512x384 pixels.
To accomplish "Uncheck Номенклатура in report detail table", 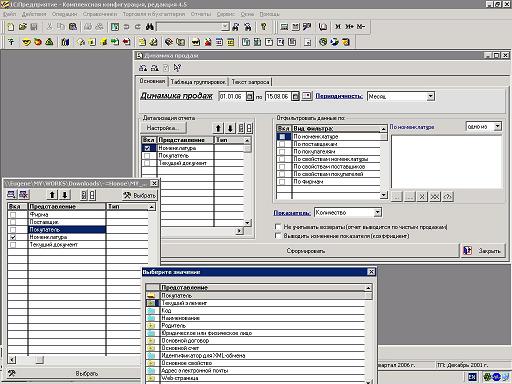I will coord(147,148).
